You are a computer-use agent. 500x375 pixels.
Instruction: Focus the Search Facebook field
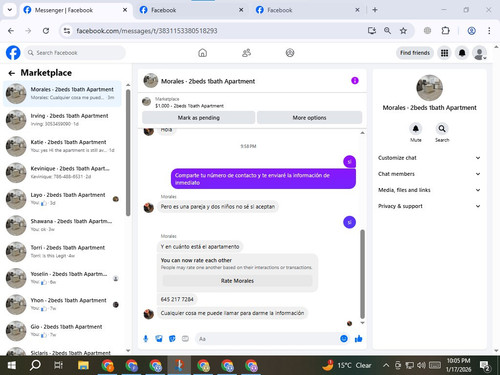74,53
